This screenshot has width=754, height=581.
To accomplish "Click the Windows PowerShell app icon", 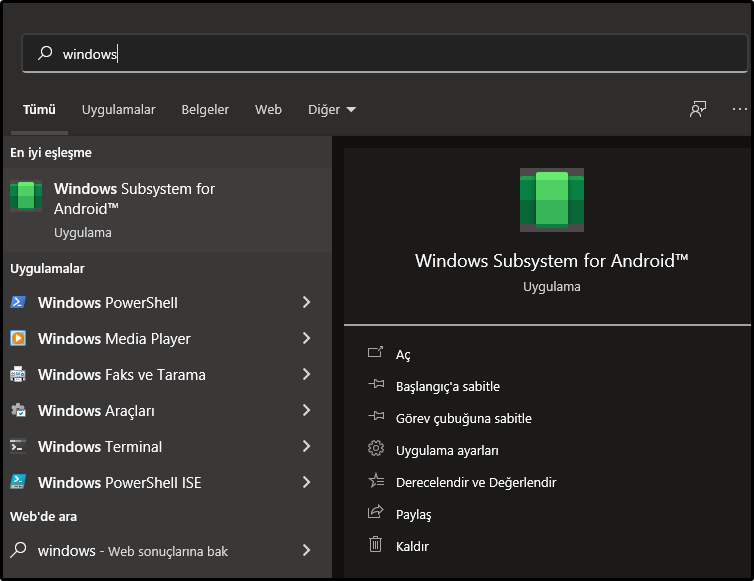I will [x=18, y=303].
